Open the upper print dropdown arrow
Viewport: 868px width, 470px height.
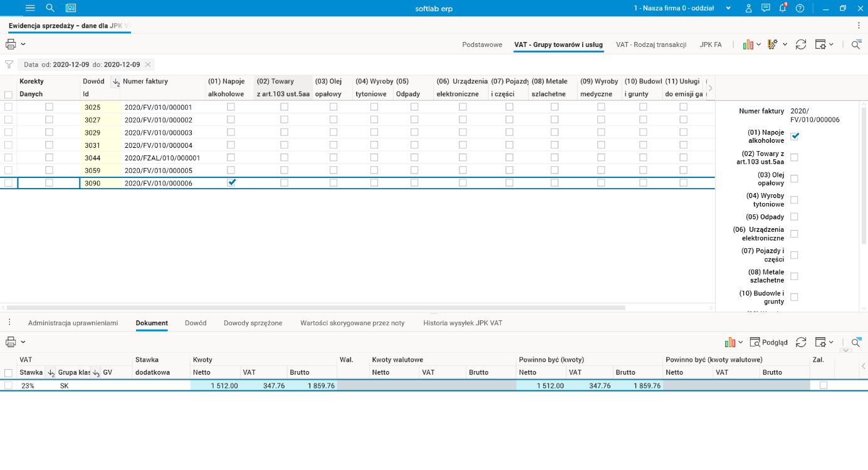[x=23, y=44]
